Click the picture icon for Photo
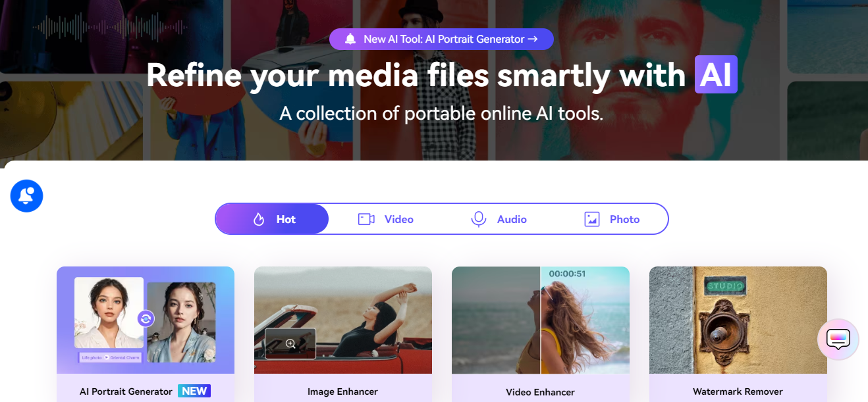 tap(592, 219)
